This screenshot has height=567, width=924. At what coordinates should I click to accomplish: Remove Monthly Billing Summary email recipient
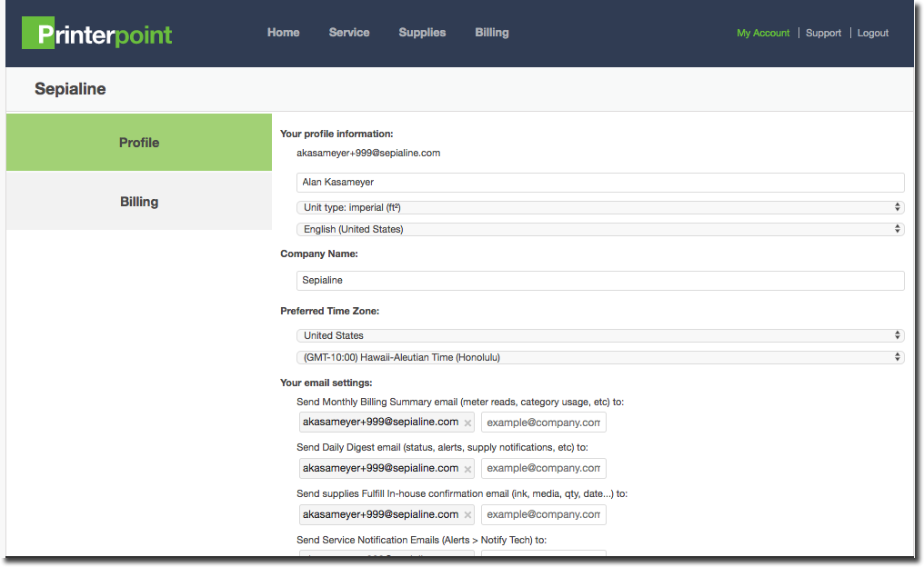click(467, 423)
